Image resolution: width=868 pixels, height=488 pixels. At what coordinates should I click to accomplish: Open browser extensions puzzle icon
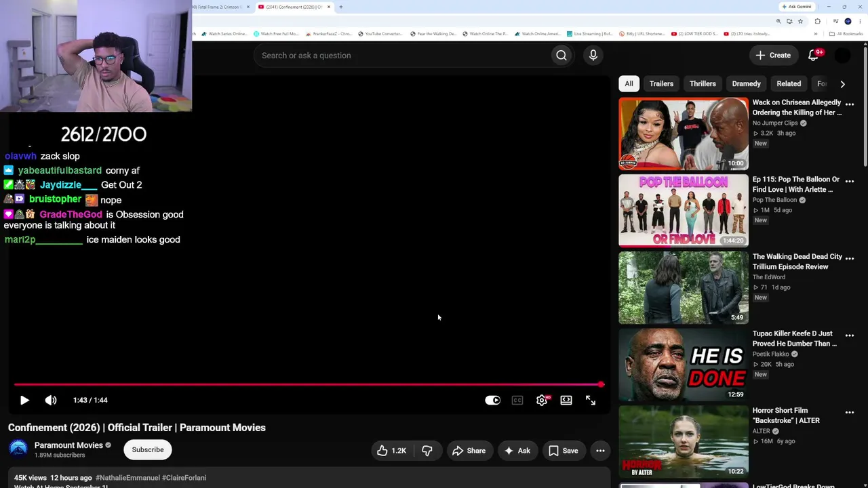(817, 21)
